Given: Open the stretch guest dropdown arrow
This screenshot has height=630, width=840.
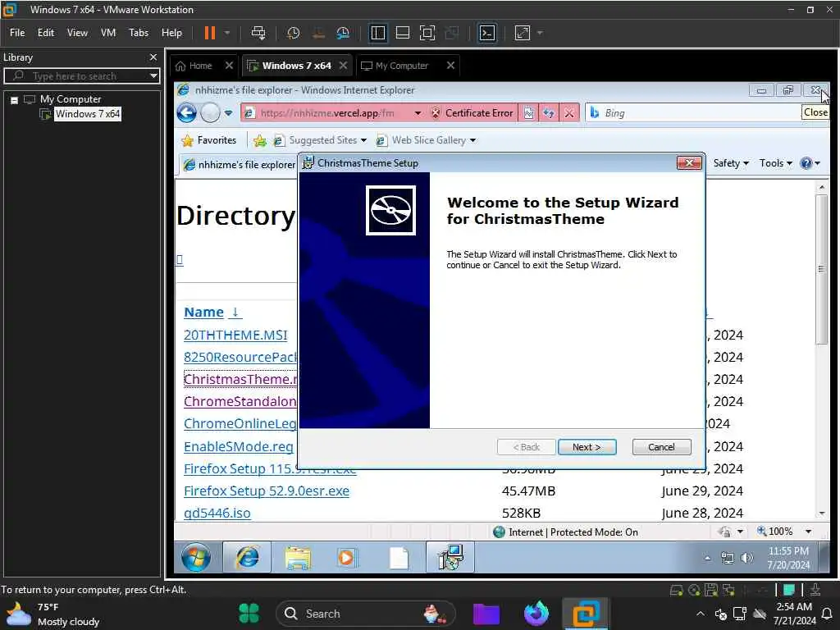Looking at the screenshot, I should coord(540,33).
